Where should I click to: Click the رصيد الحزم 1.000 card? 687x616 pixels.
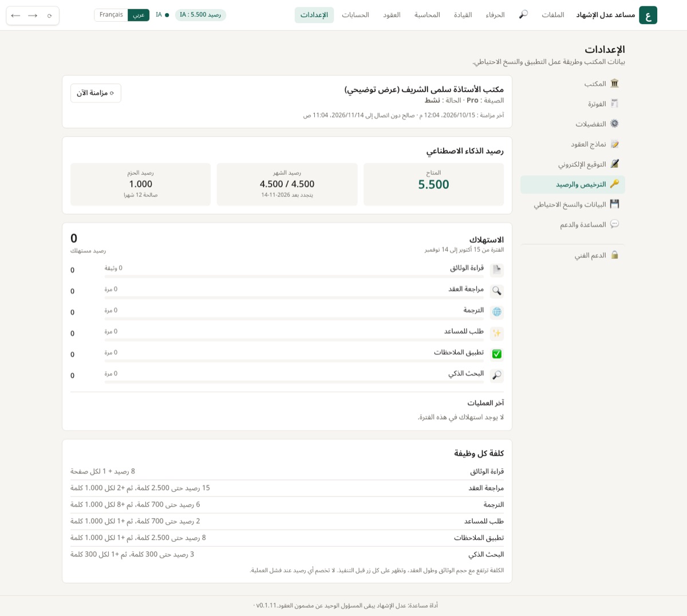click(140, 184)
